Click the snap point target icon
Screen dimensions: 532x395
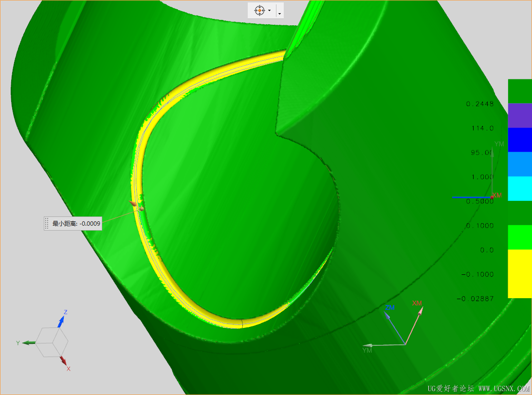[259, 11]
